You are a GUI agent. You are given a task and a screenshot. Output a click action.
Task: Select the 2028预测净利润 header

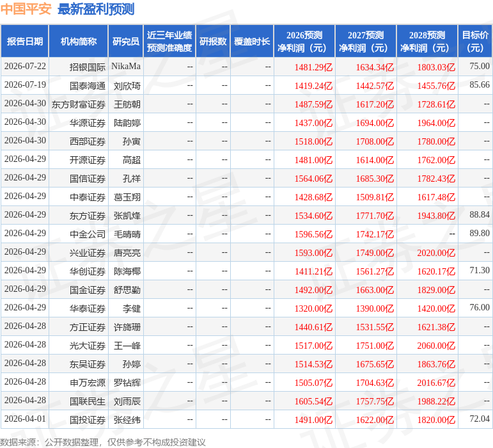(x=427, y=41)
